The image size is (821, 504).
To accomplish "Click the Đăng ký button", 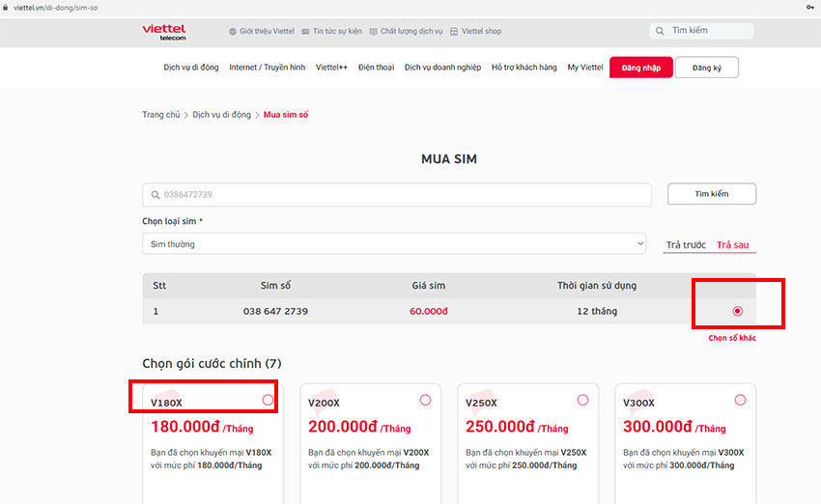I will tap(707, 68).
